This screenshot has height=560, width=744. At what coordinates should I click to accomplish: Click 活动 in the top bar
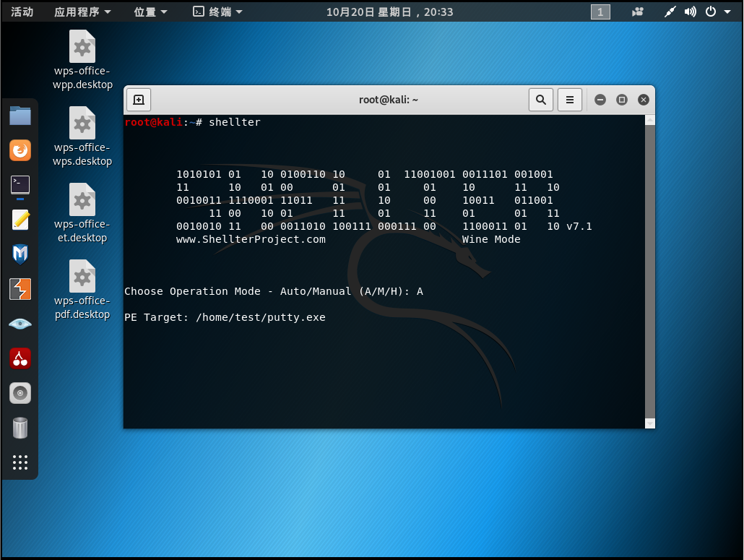[22, 11]
